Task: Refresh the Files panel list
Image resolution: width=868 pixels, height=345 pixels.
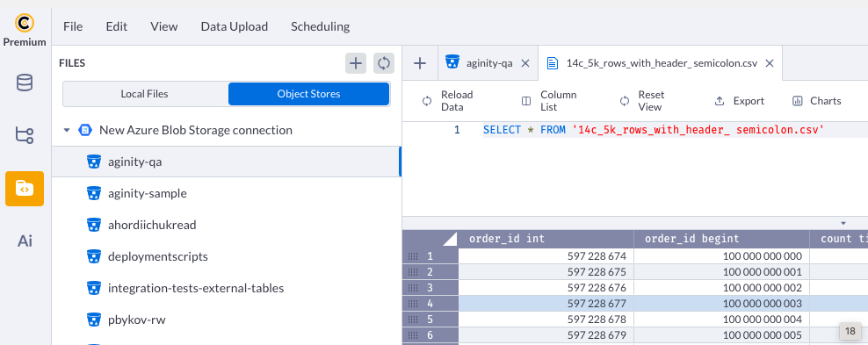Action: coord(384,63)
